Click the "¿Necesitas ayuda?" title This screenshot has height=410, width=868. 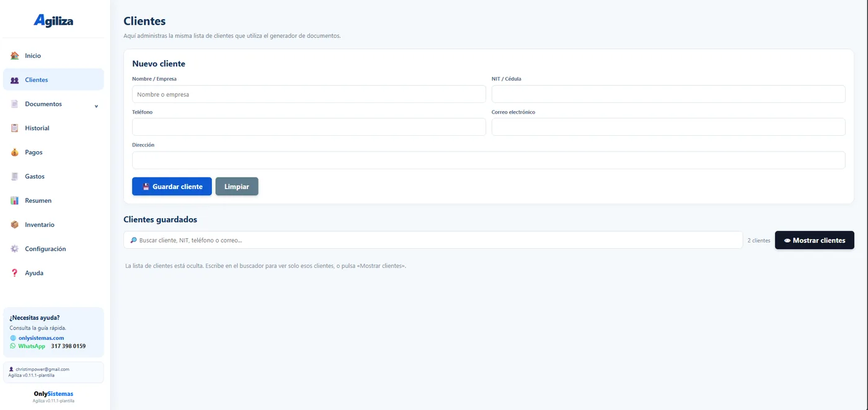(35, 318)
